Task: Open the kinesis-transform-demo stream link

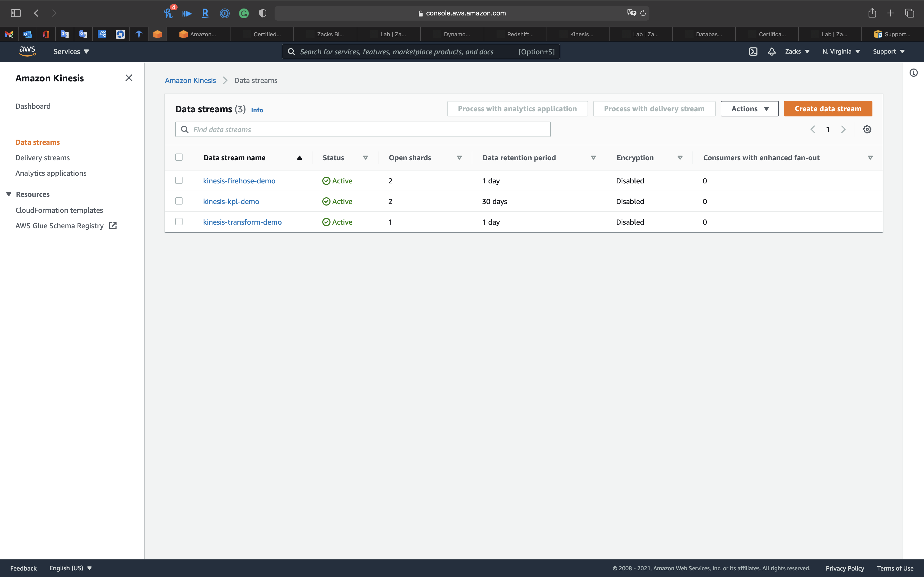Action: (242, 222)
